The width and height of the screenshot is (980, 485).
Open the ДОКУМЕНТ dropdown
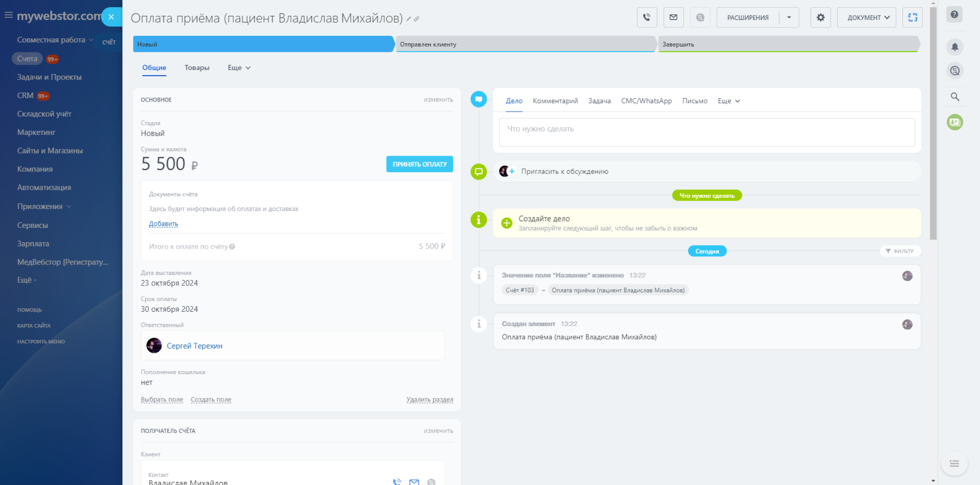868,18
